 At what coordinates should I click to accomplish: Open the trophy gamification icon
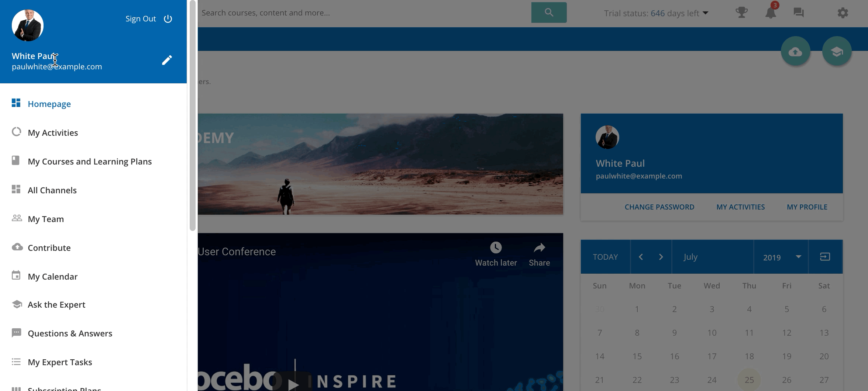click(741, 13)
